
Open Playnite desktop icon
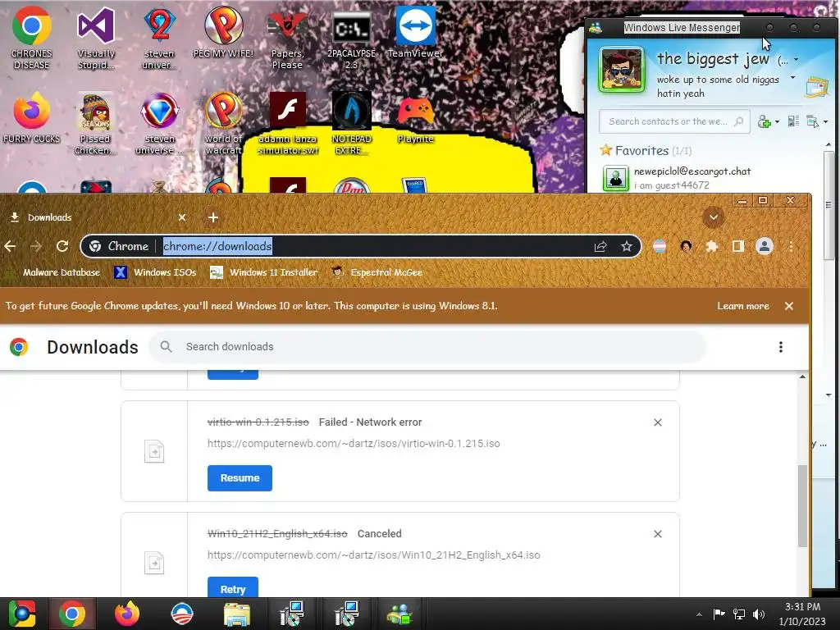tap(415, 118)
